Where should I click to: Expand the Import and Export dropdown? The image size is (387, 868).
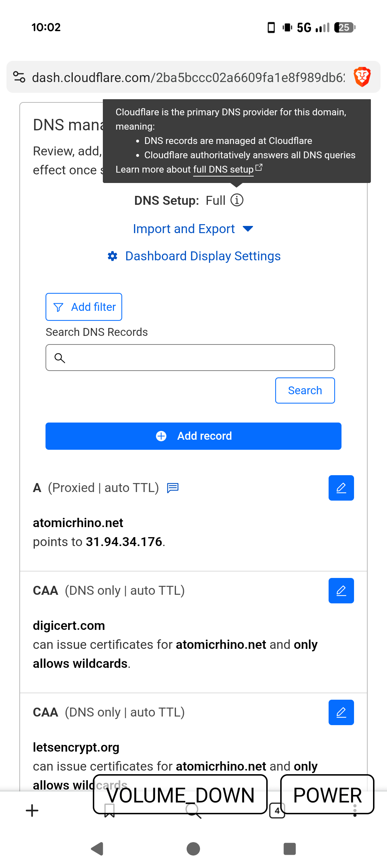(193, 229)
